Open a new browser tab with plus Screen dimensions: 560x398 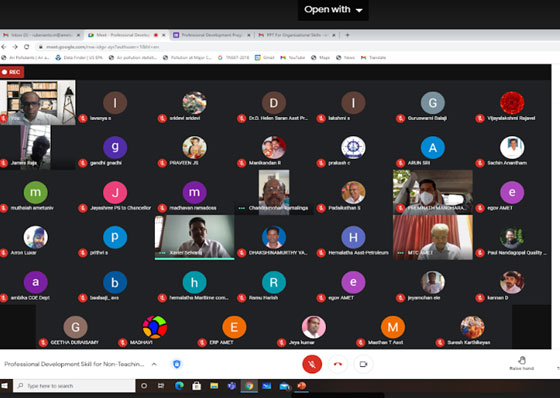tap(347, 35)
